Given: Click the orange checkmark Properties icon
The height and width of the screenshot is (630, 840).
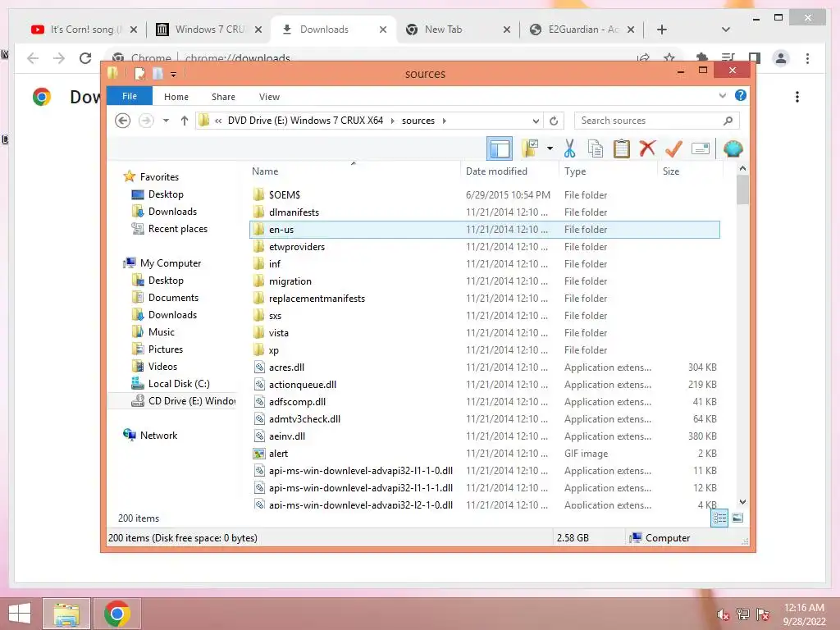Looking at the screenshot, I should pos(673,148).
